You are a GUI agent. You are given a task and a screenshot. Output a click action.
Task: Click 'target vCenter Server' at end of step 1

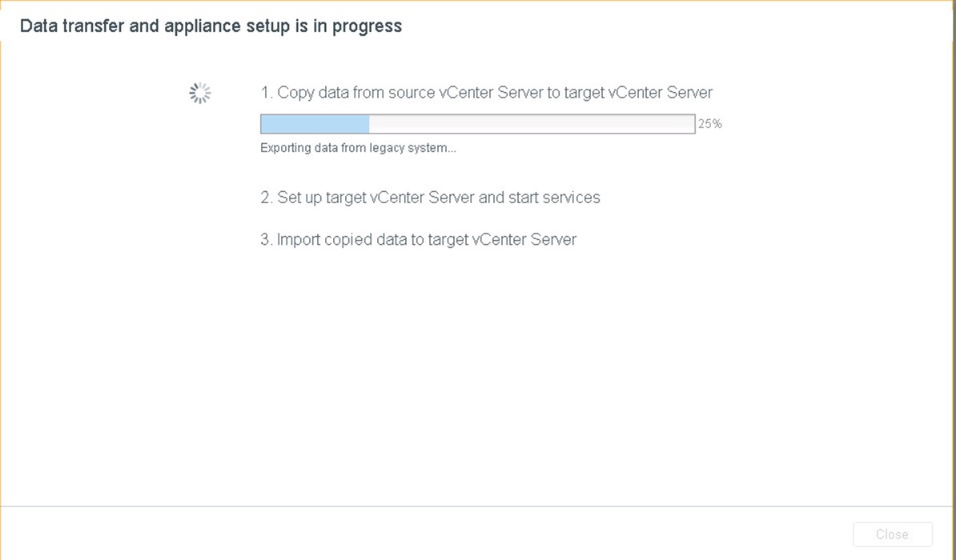coord(638,93)
